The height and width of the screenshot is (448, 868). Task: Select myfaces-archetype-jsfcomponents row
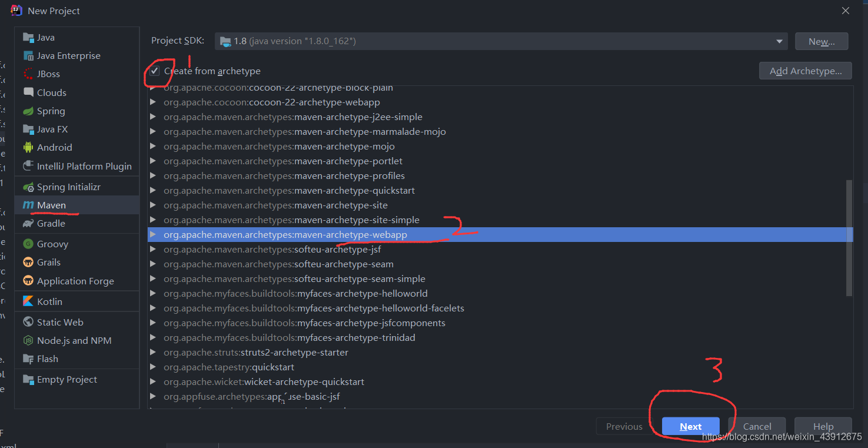click(500, 323)
